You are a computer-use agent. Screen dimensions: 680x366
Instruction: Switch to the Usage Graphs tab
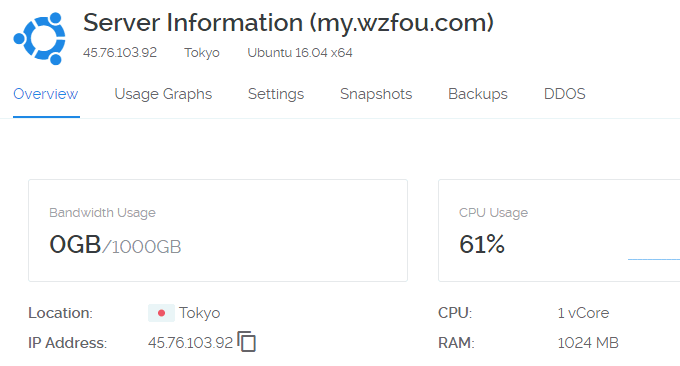click(x=163, y=94)
